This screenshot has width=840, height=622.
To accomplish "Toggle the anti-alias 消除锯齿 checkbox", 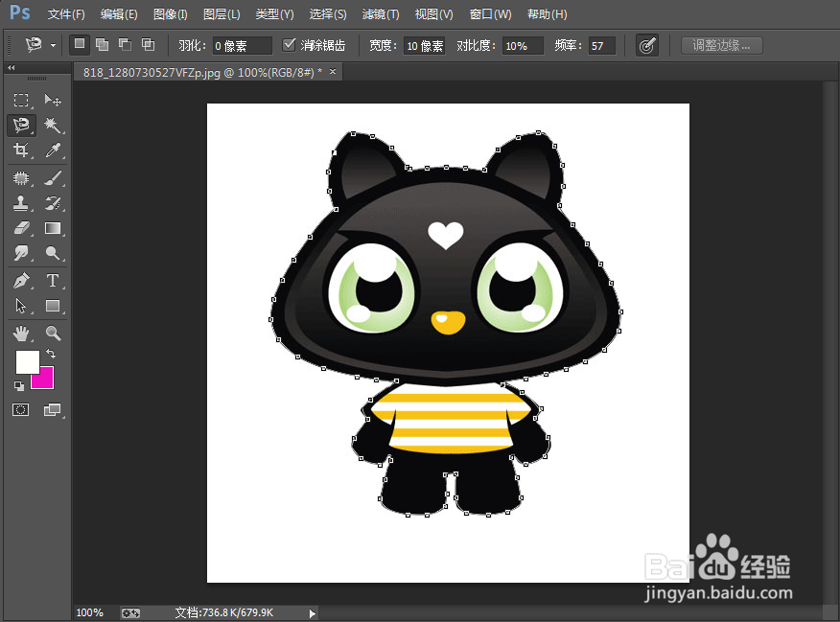I will point(289,44).
